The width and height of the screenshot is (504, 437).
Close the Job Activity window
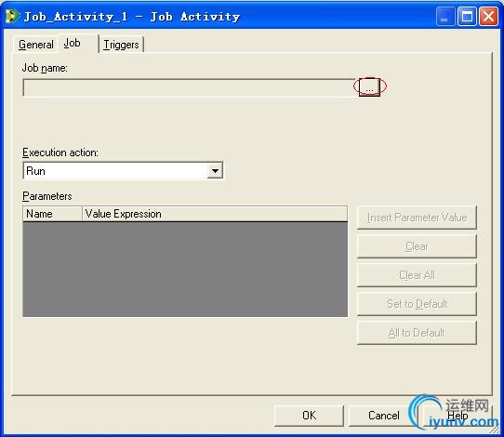pyautogui.click(x=488, y=17)
